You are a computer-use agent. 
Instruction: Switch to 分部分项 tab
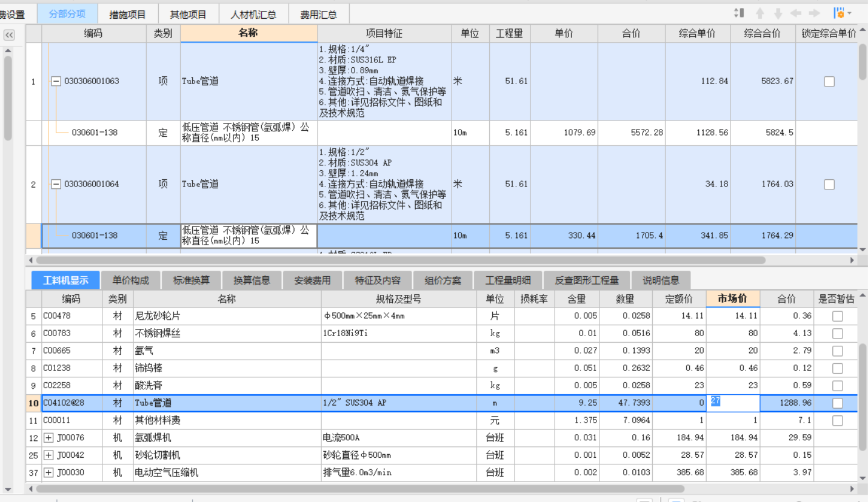point(67,13)
